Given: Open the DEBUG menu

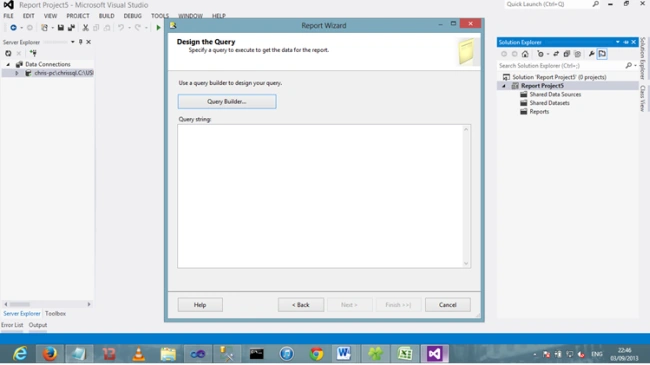Looking at the screenshot, I should tap(133, 16).
